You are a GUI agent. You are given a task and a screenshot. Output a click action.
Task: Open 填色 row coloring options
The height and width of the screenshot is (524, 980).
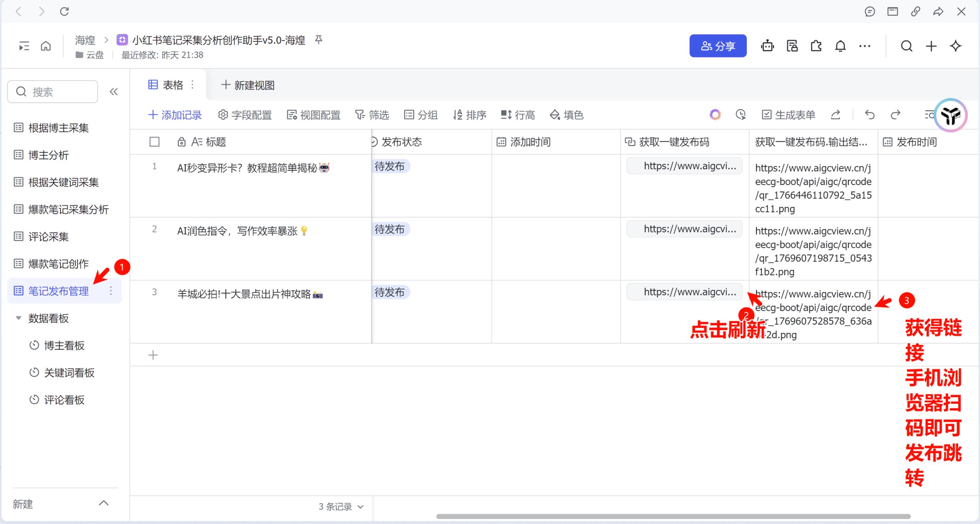tap(566, 115)
